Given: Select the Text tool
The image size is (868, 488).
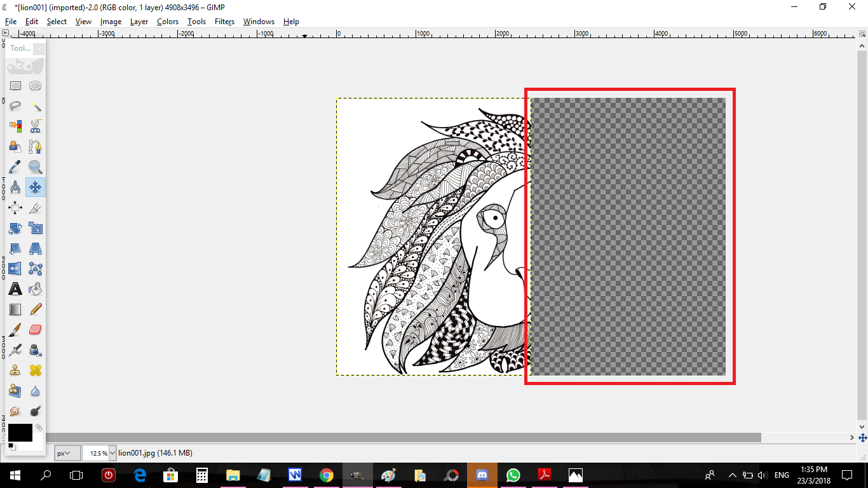Looking at the screenshot, I should (x=15, y=289).
